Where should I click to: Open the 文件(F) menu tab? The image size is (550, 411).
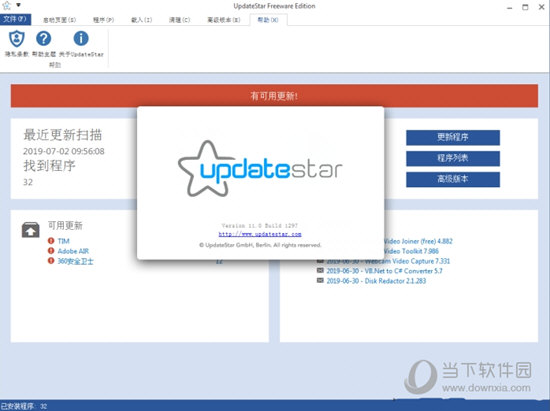15,19
